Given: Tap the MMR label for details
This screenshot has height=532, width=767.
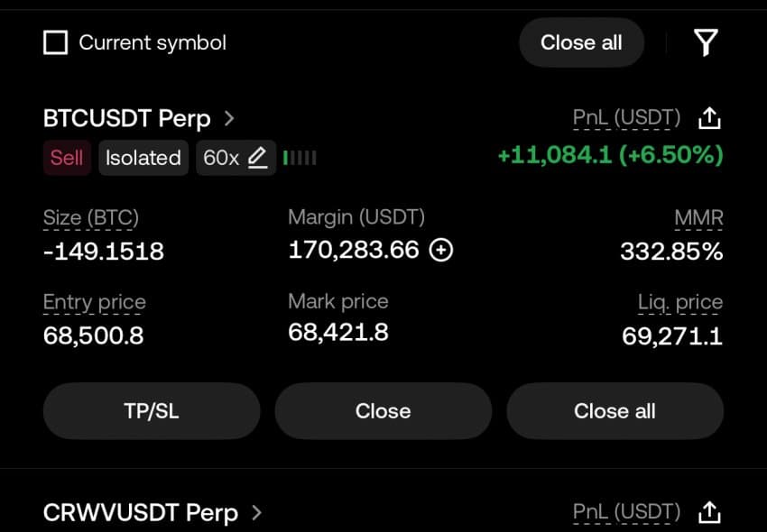Looking at the screenshot, I should (x=698, y=217).
